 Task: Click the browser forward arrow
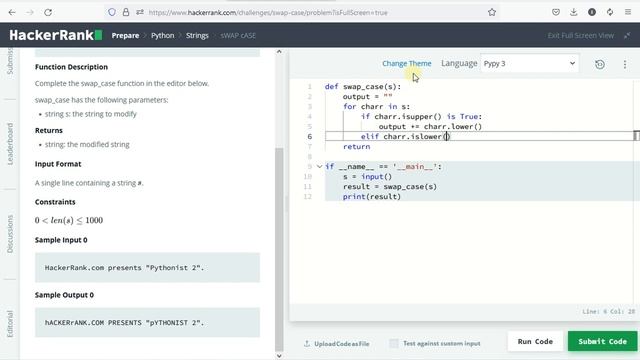click(30, 13)
